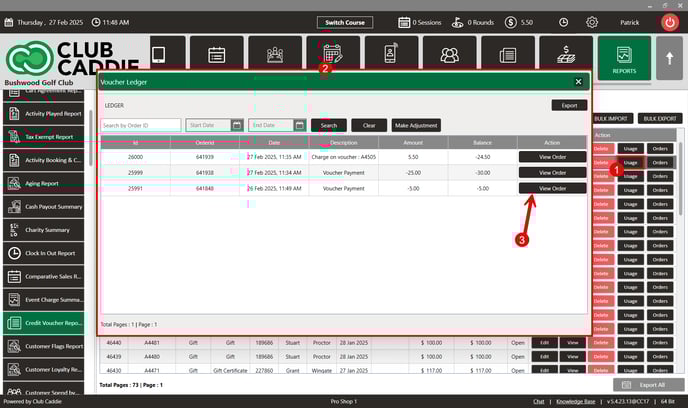Open Tax Exempt Report in sidebar
The width and height of the screenshot is (688, 408).
43,137
